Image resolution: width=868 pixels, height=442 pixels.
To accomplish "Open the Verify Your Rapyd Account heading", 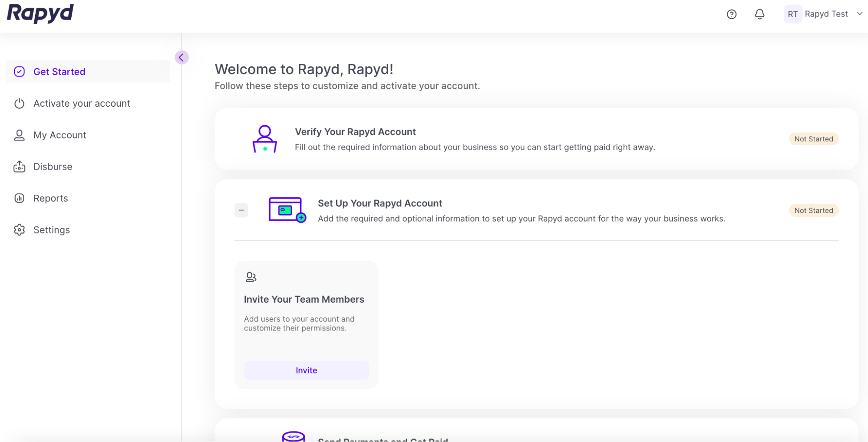I will (x=355, y=132).
